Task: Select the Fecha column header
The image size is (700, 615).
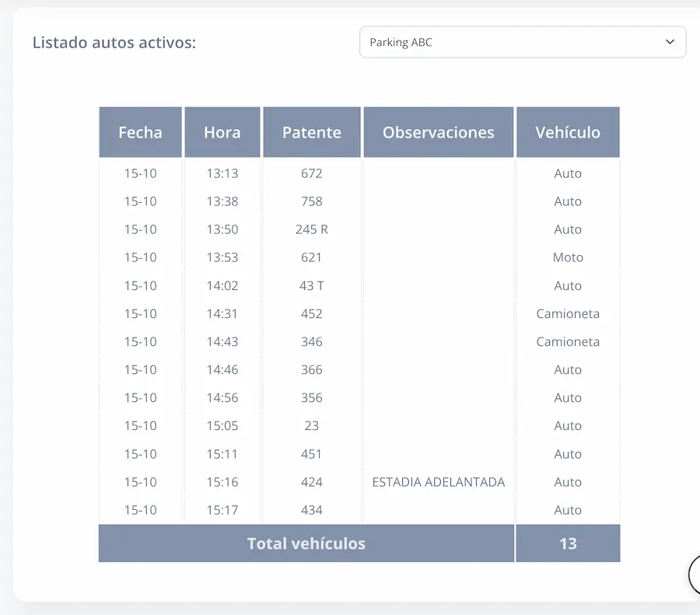Action: pyautogui.click(x=140, y=132)
